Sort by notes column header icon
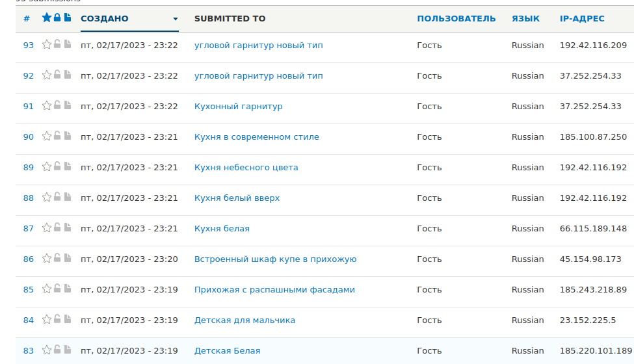Image resolution: width=634 pixels, height=364 pixels. pyautogui.click(x=68, y=18)
